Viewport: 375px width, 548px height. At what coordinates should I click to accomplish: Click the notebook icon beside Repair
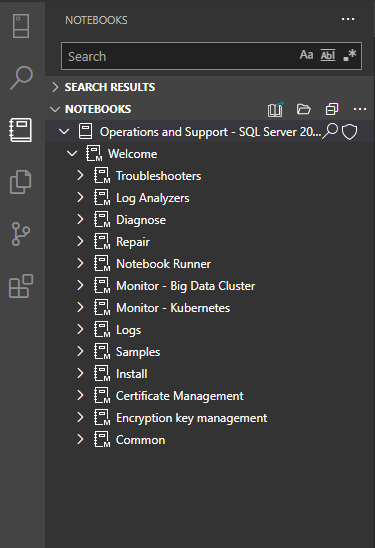click(102, 241)
